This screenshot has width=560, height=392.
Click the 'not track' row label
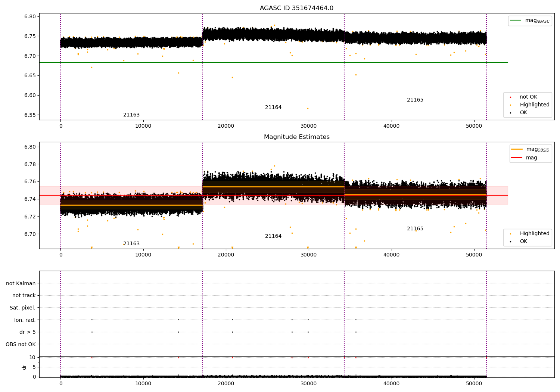(x=24, y=296)
